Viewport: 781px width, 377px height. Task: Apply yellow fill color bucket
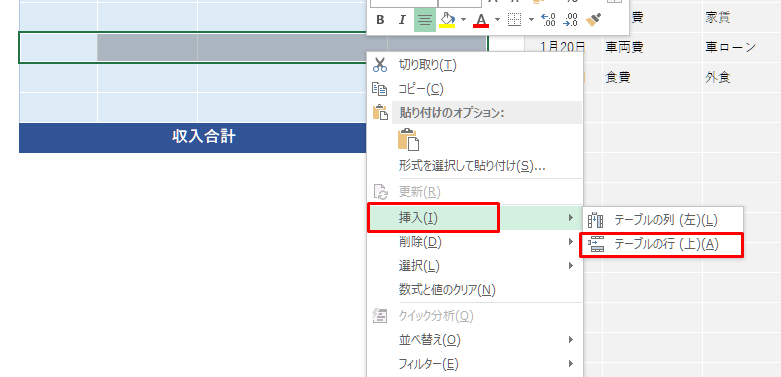pos(447,20)
